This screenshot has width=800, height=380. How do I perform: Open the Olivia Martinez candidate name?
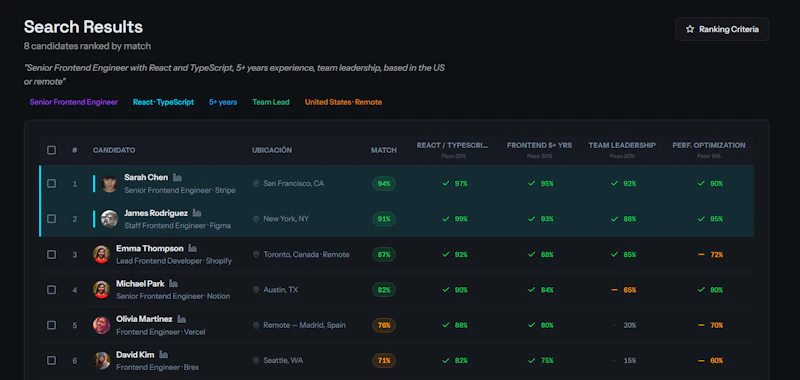(144, 319)
